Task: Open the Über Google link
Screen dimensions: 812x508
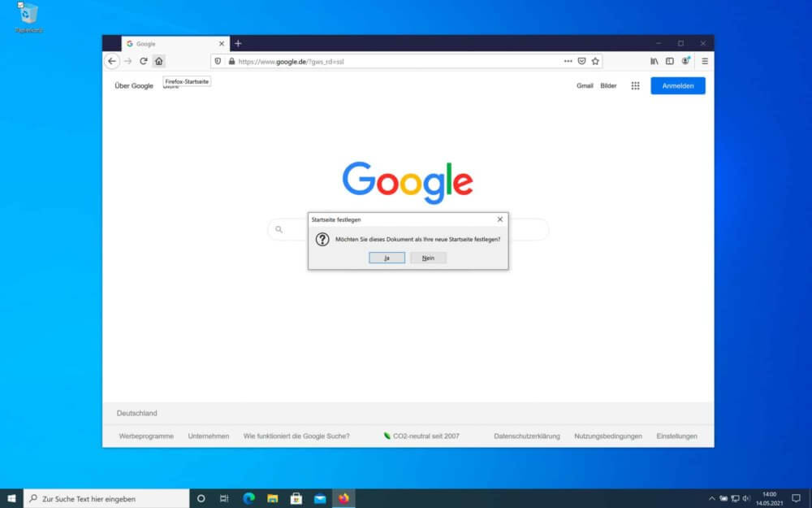Action: point(134,85)
